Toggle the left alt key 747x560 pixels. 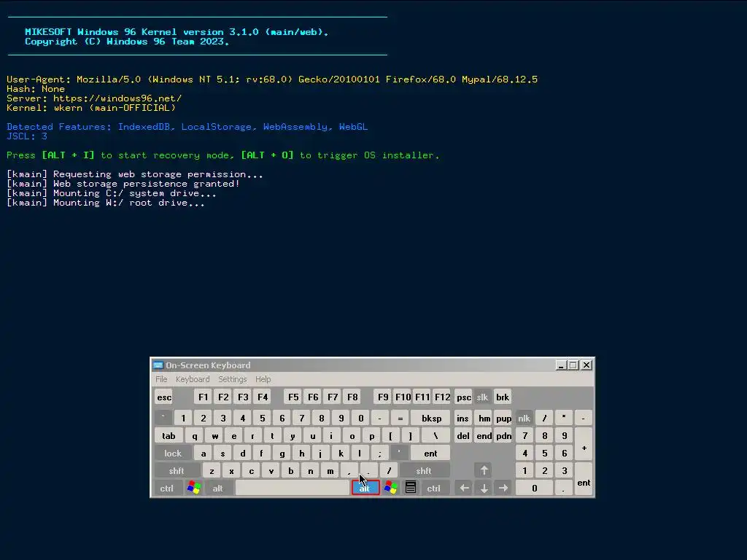click(217, 488)
